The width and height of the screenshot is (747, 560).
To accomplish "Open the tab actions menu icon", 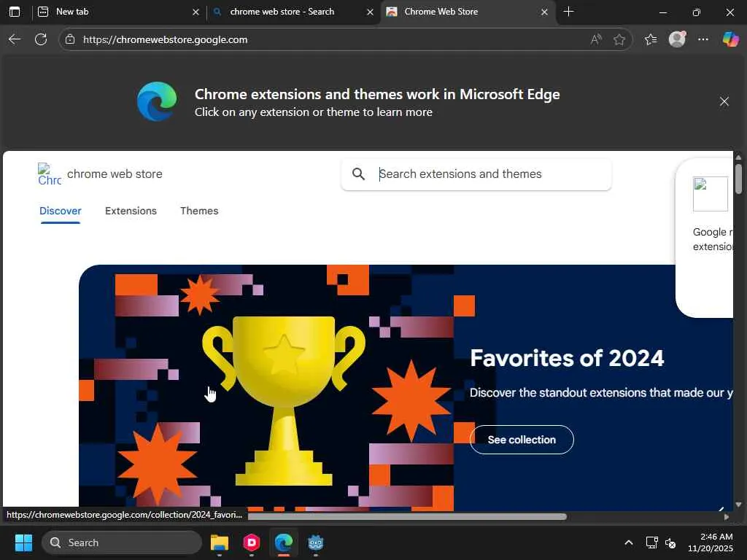I will (x=15, y=12).
